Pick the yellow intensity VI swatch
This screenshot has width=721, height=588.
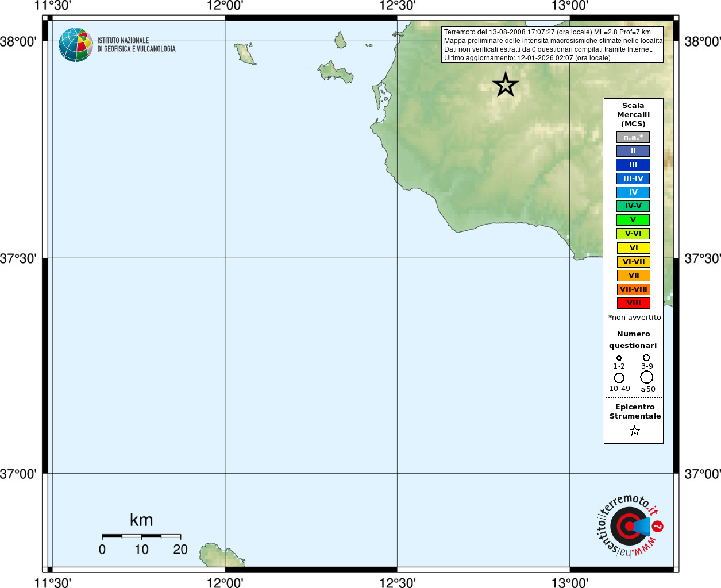[x=633, y=248]
